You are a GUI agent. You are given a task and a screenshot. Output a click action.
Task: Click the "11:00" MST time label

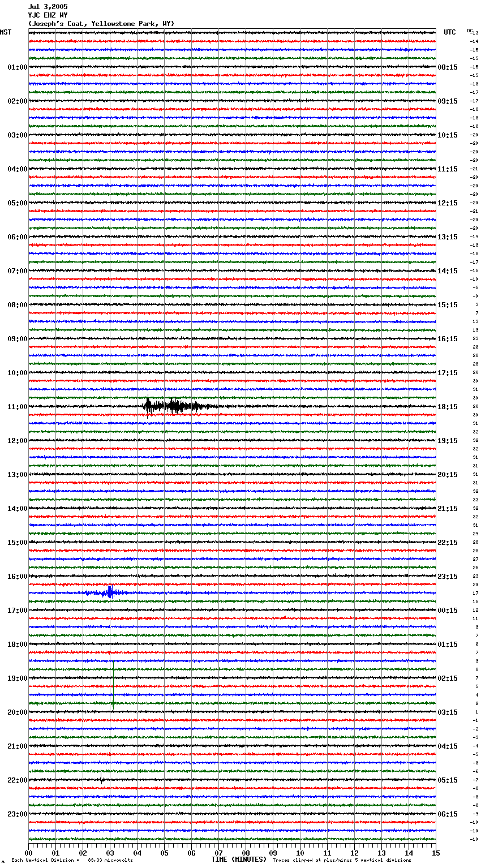click(18, 407)
